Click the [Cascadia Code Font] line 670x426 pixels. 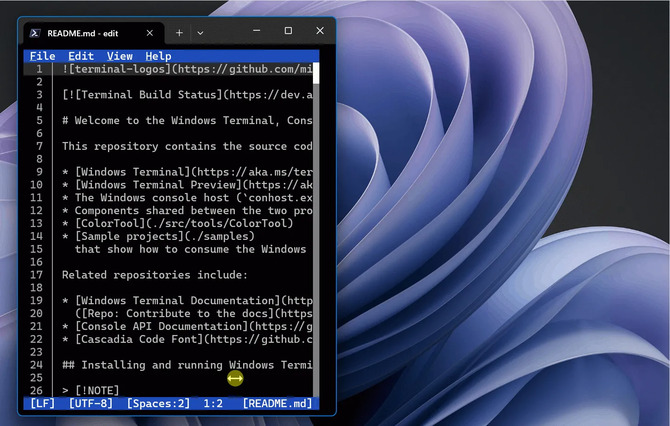[187, 339]
